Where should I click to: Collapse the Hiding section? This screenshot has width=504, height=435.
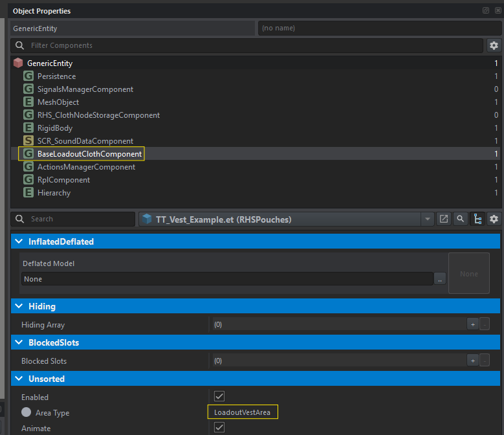click(x=18, y=306)
